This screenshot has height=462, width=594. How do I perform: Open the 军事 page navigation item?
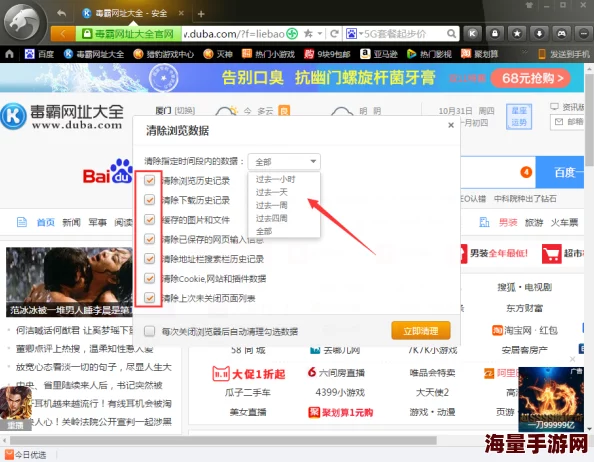[97, 222]
